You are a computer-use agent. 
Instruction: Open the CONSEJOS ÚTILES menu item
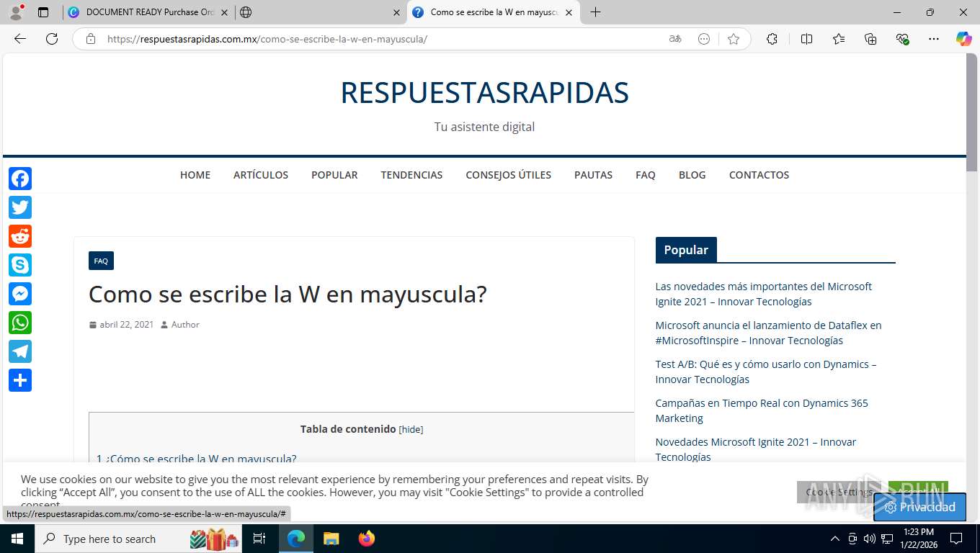pyautogui.click(x=508, y=175)
